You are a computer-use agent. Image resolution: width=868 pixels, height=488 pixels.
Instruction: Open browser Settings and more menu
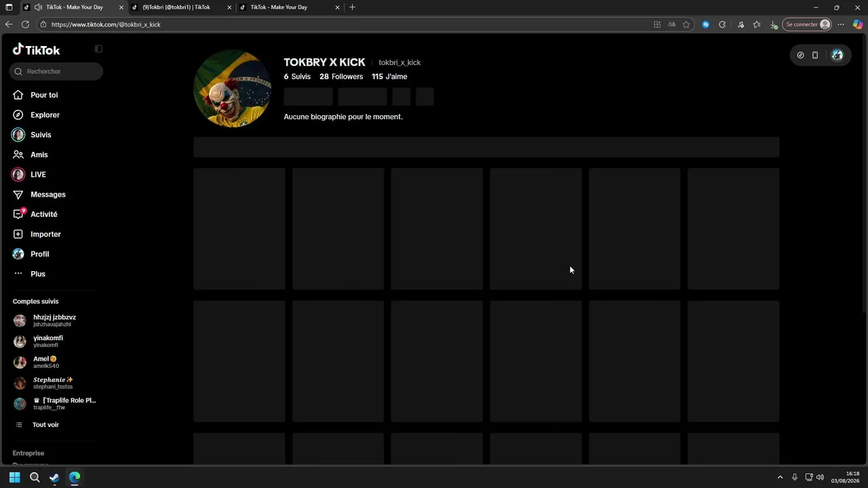point(841,24)
